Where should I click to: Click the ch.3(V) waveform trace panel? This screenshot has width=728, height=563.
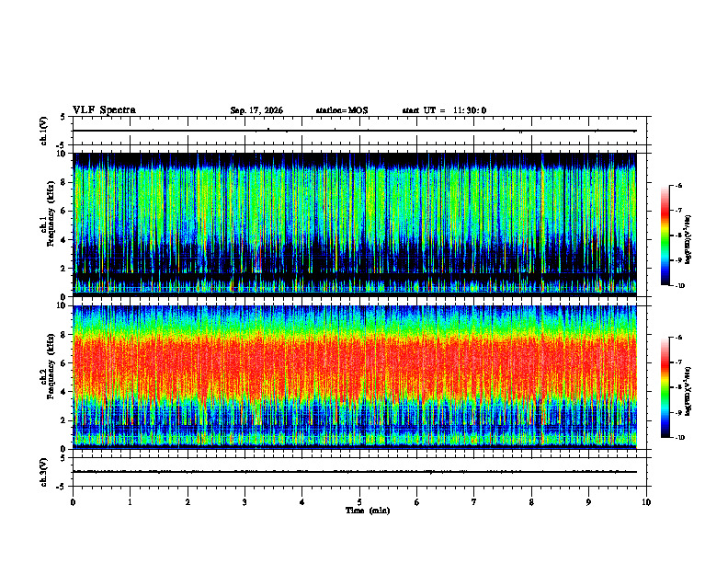tap(354, 472)
